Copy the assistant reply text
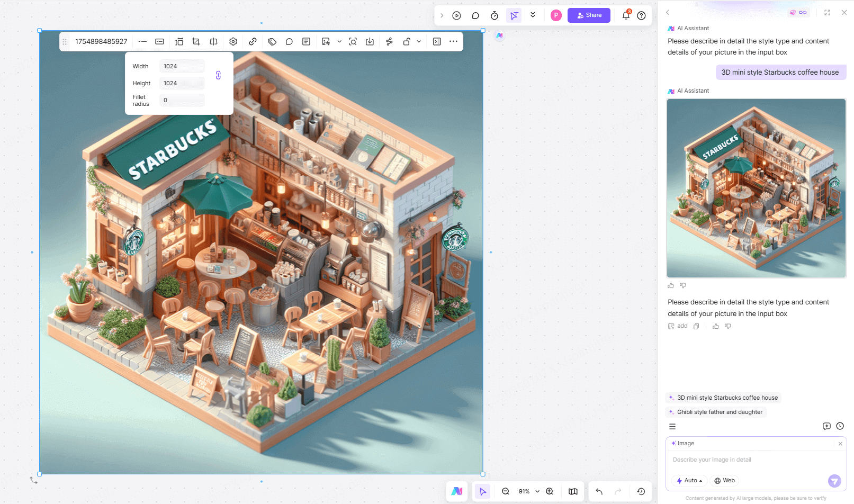Image resolution: width=854 pixels, height=504 pixels. [696, 326]
